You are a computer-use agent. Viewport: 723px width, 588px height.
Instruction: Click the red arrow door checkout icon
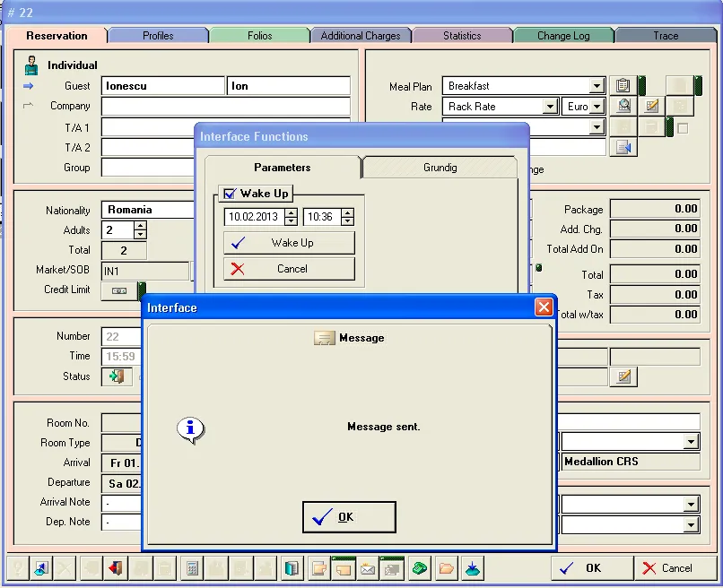pyautogui.click(x=116, y=568)
